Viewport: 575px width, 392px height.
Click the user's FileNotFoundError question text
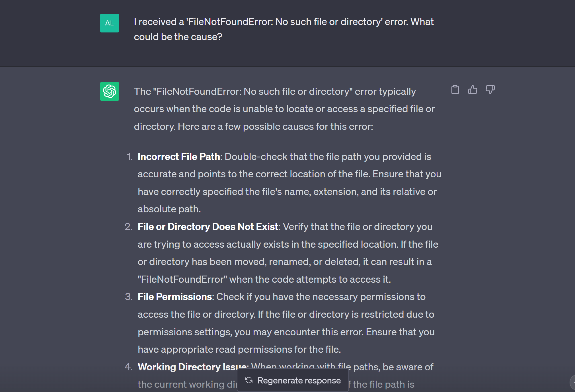[284, 29]
